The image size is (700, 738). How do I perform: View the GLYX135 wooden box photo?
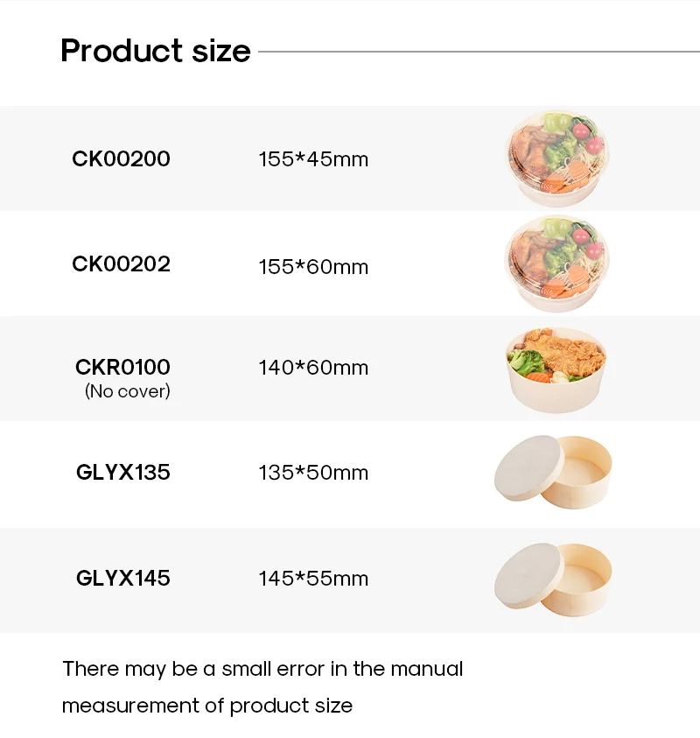(553, 473)
